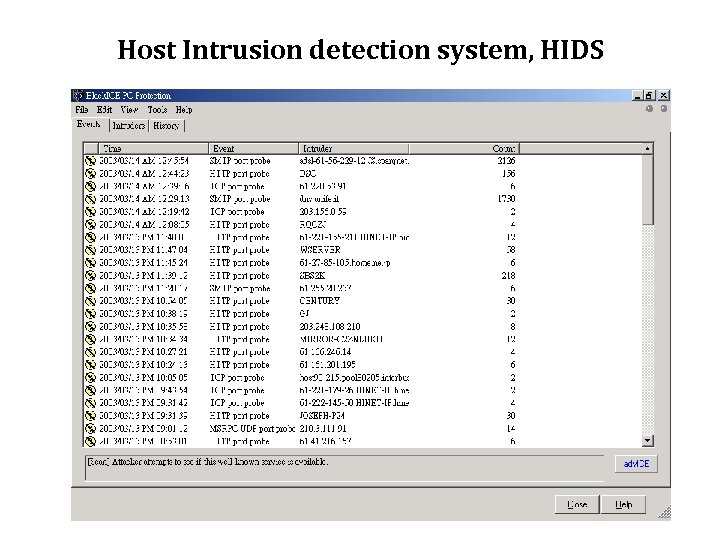Click the scrollbar up arrow in the event list

(x=647, y=149)
